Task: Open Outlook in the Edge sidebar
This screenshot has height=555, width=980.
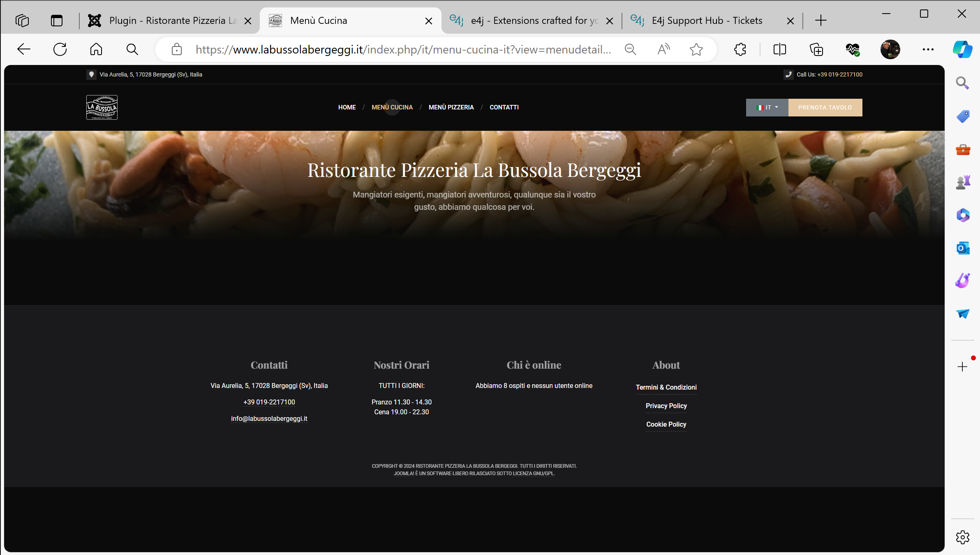Action: [x=963, y=248]
